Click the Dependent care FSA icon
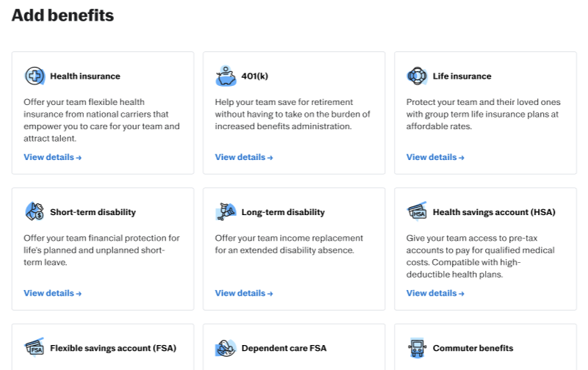Screen dimensions: 588x370 [x=226, y=348]
